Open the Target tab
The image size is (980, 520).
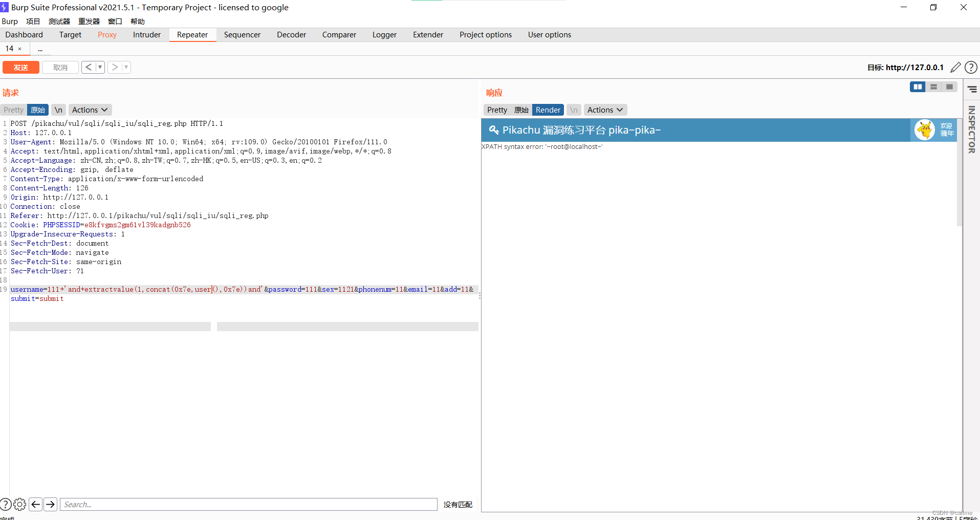70,35
